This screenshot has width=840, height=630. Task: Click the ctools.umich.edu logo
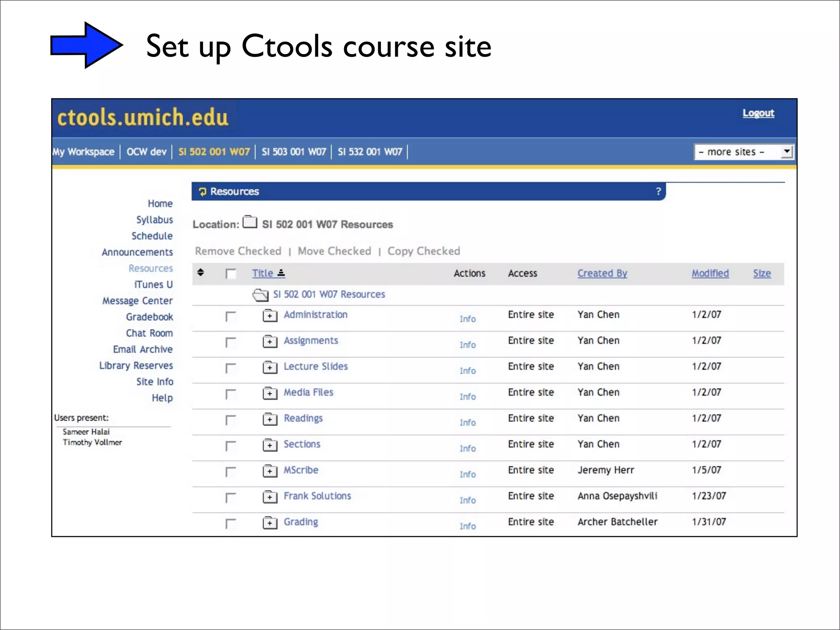coord(143,117)
